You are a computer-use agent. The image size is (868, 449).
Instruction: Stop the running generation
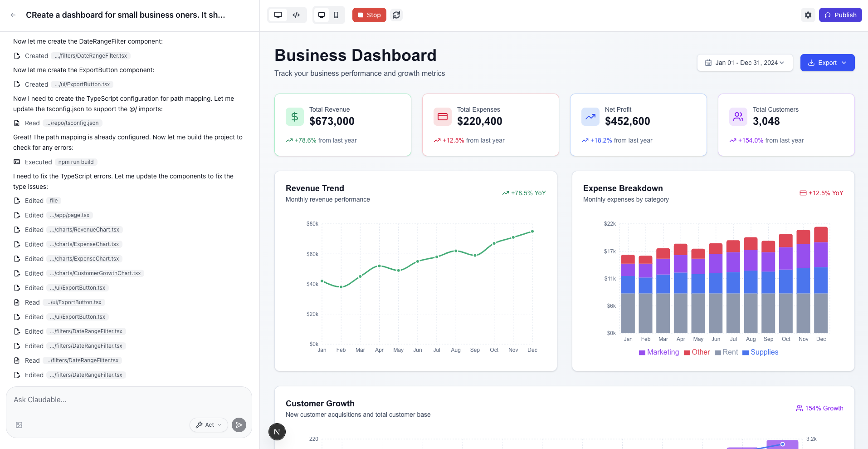pos(369,15)
